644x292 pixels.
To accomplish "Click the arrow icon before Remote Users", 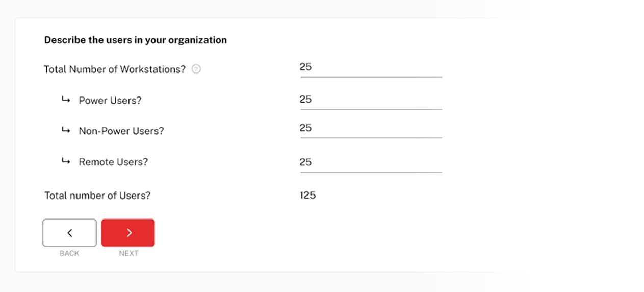I will pyautogui.click(x=65, y=161).
